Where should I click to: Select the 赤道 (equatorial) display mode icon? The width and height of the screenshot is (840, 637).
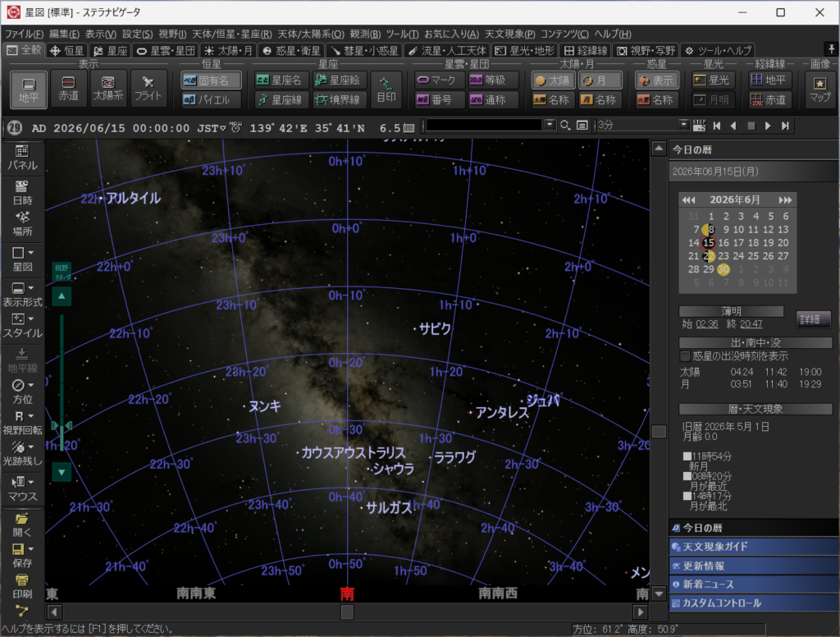tap(69, 89)
